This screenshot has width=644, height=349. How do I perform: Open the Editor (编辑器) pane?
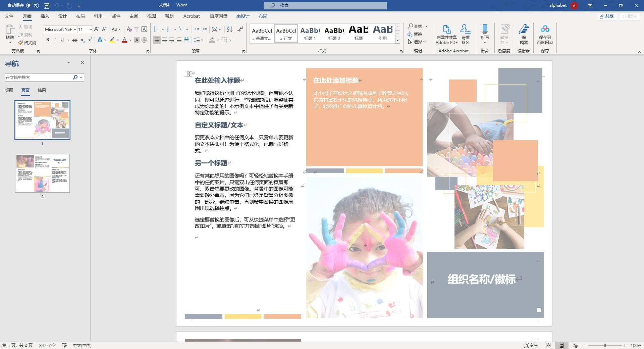(524, 34)
